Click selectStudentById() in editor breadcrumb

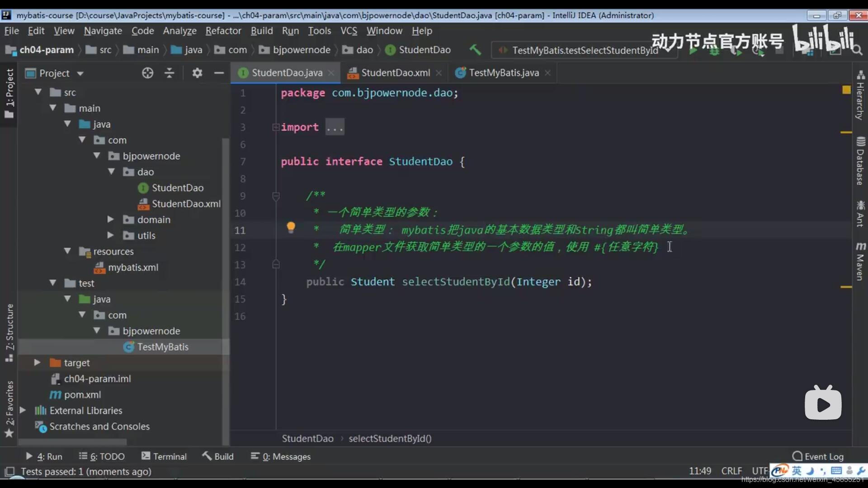pos(390,438)
